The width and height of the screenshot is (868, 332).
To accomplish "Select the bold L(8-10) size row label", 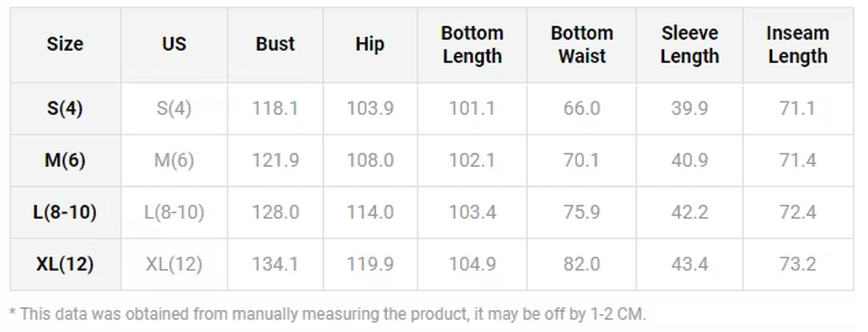I will pos(65,212).
